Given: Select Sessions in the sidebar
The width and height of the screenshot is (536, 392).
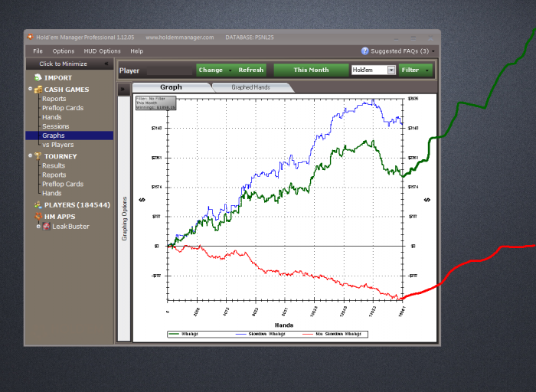Looking at the screenshot, I should pos(55,126).
